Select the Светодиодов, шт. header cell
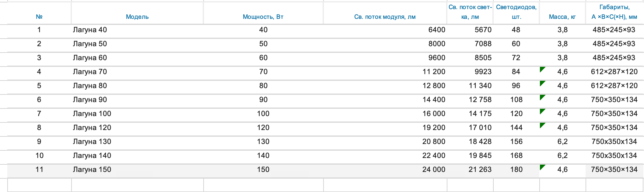Screen dimensions: 644x192 click(516, 12)
